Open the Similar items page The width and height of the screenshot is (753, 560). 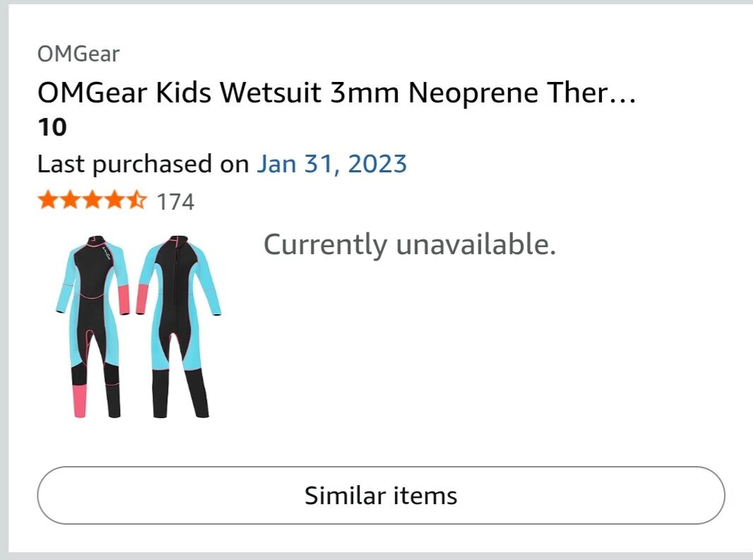[x=381, y=495]
